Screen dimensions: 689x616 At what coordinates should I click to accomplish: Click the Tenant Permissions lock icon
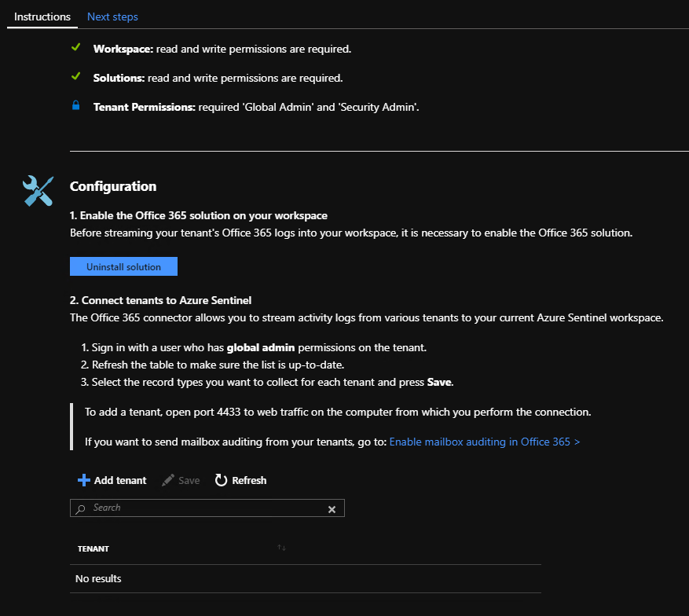pyautogui.click(x=76, y=106)
